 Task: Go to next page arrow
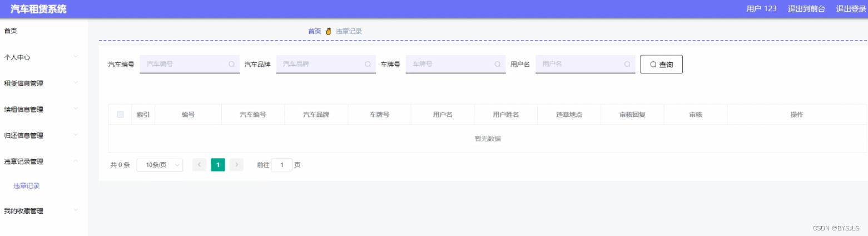[237, 165]
